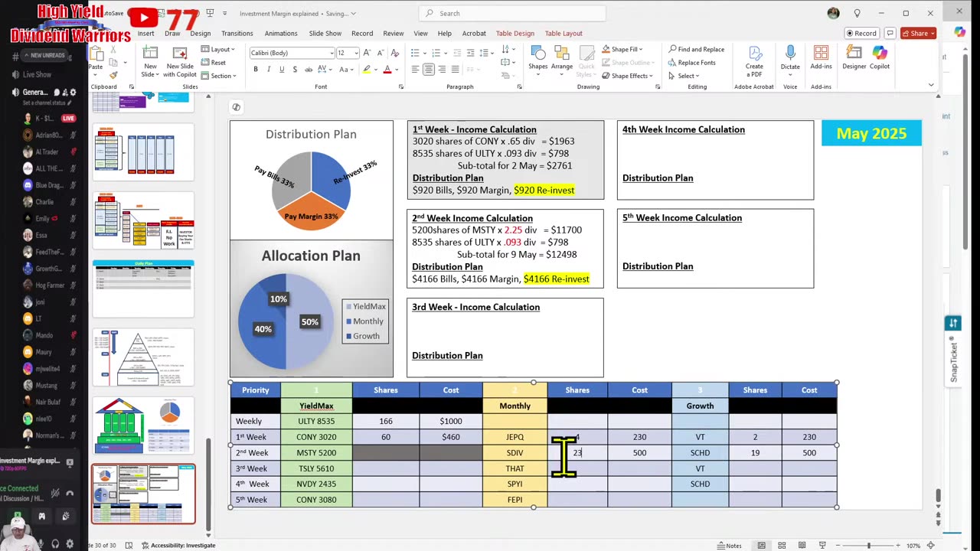Click New Slide with Copilot

click(180, 61)
